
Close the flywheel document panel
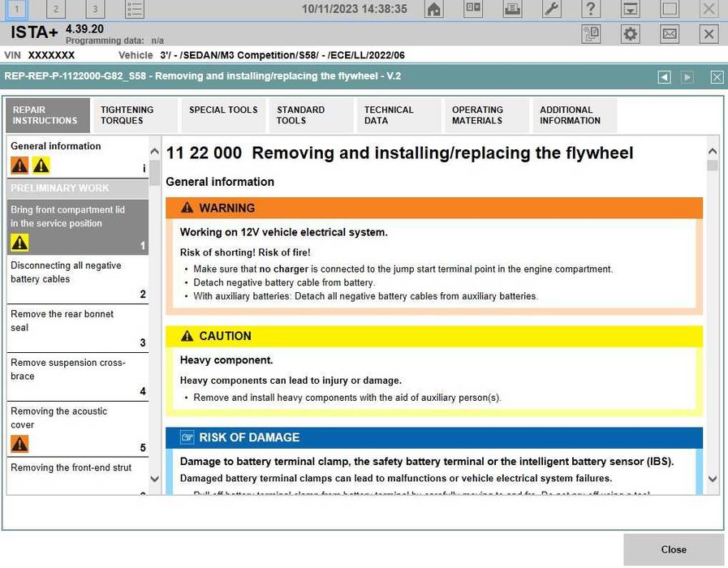tap(717, 77)
